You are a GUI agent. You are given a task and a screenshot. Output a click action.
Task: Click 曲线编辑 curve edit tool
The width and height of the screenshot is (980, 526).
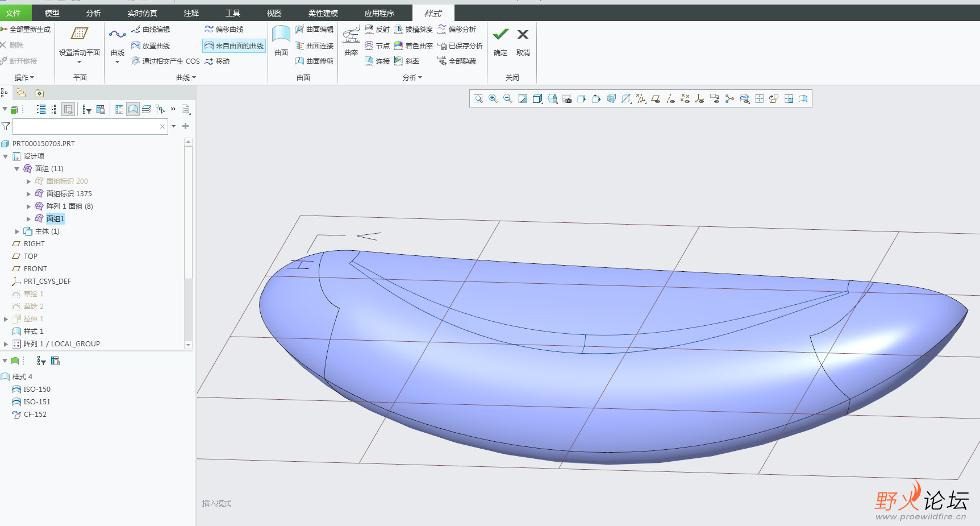pyautogui.click(x=151, y=30)
